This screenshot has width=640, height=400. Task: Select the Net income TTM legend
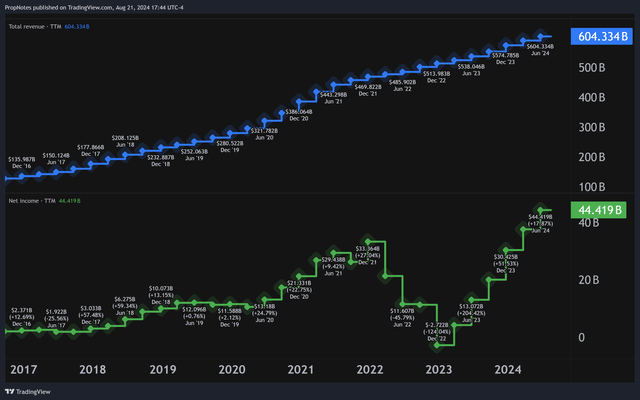pyautogui.click(x=44, y=201)
